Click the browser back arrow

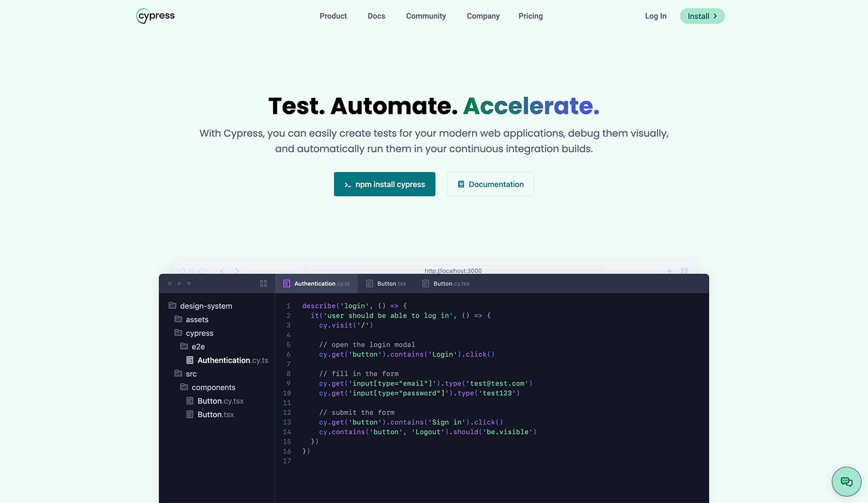click(222, 271)
